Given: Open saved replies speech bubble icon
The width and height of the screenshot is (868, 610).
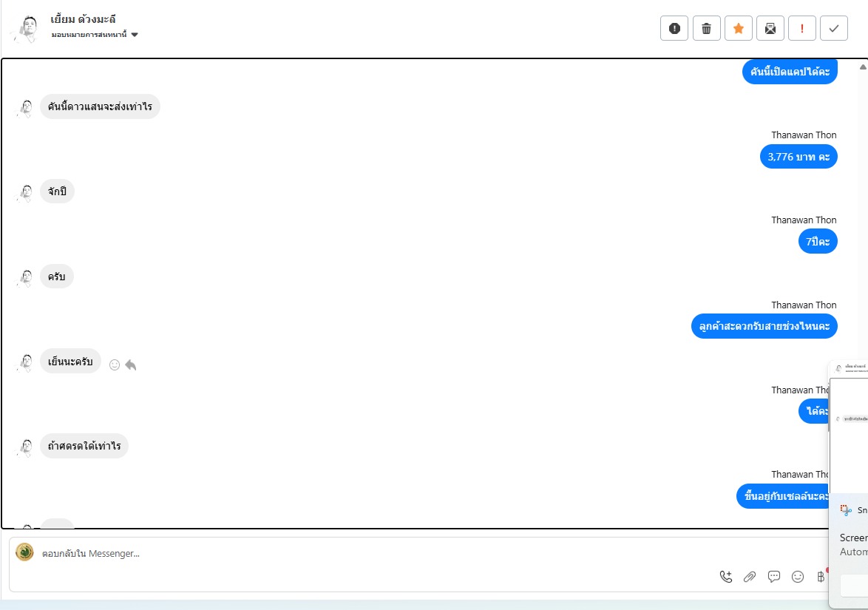Looking at the screenshot, I should point(774,577).
